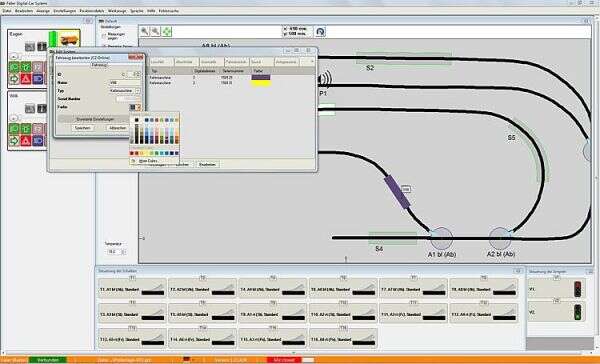Click the zoom in magnifier icon

(145, 31)
